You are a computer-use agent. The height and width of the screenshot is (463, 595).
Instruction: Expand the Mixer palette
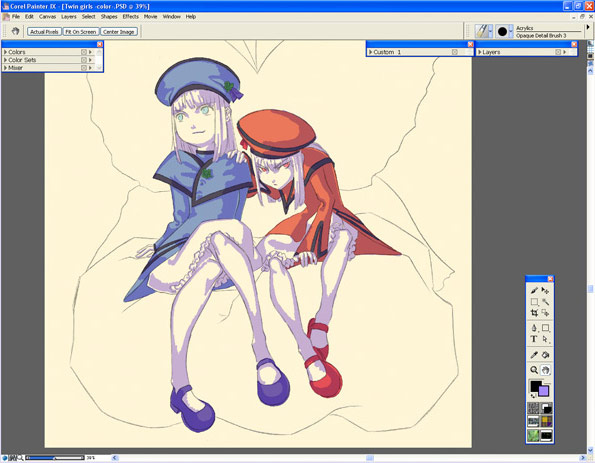tap(5, 68)
